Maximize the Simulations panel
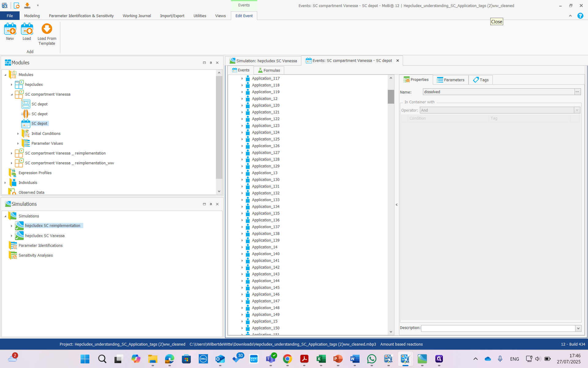Viewport: 588px width, 368px height. pyautogui.click(x=204, y=204)
